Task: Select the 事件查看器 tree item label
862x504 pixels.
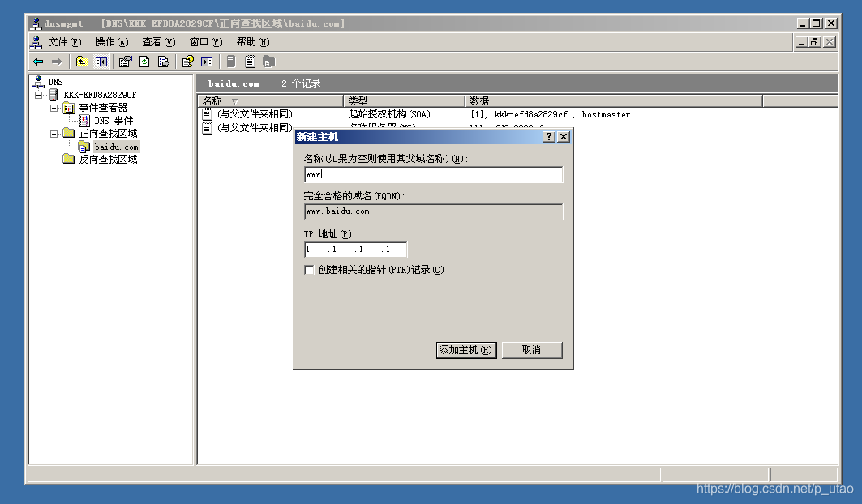Action: tap(103, 108)
